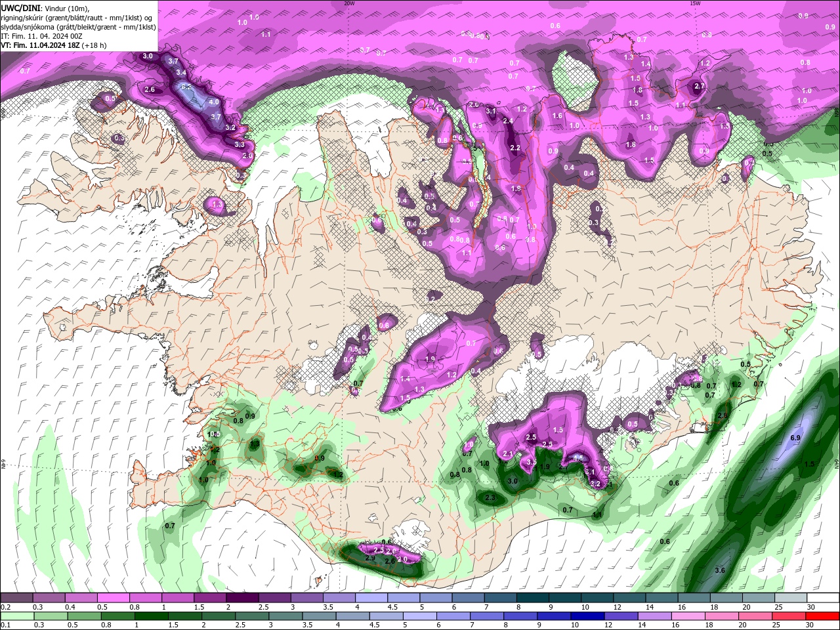Screen dimensions: 840x630
Task: Click the '15W' longitude label
Action: pyautogui.click(x=695, y=3)
